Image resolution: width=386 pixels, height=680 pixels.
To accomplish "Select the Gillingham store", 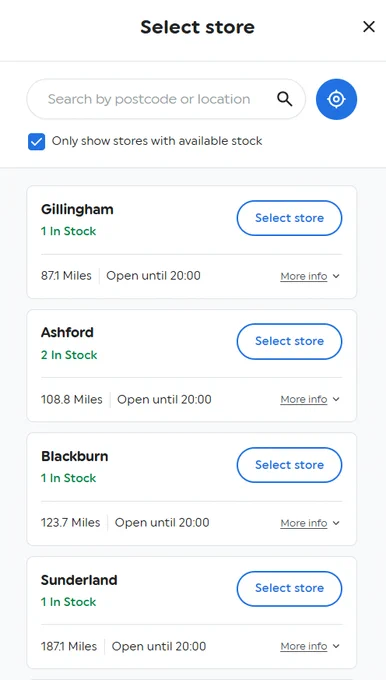I will coord(289,218).
